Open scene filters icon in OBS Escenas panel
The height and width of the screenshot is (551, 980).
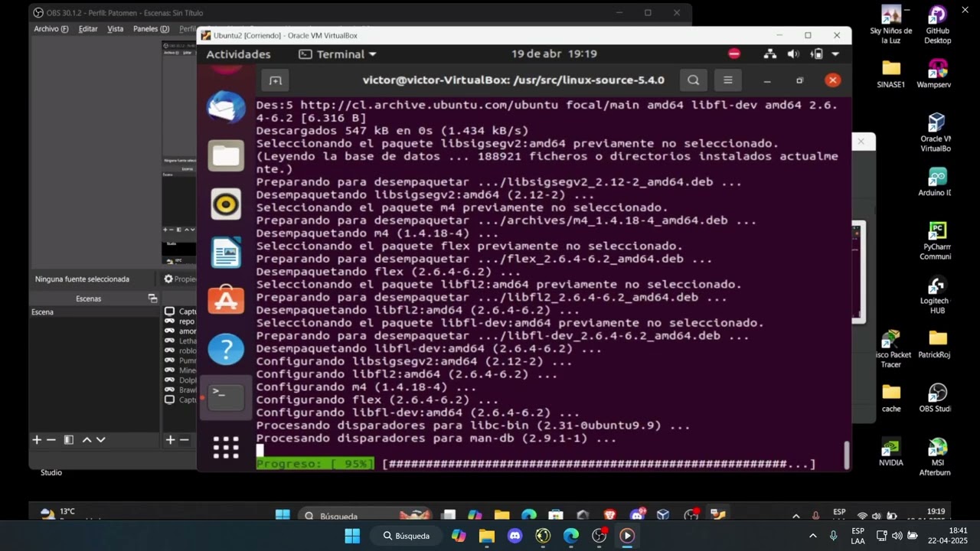coord(68,439)
